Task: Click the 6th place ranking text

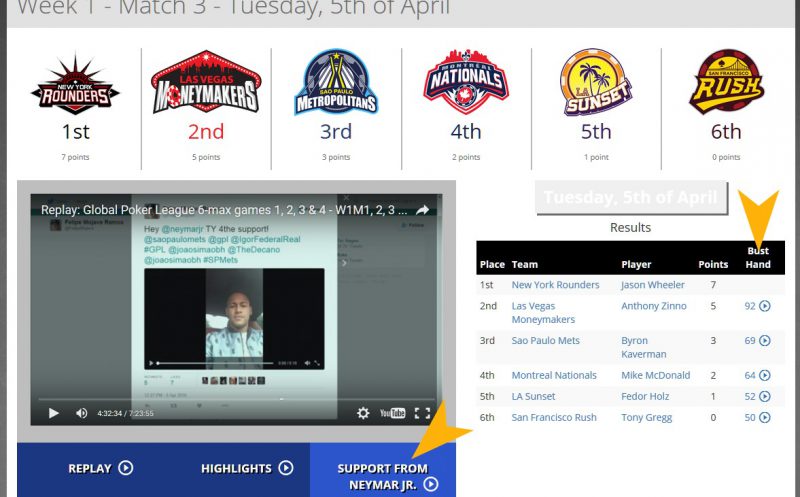Action: (726, 132)
